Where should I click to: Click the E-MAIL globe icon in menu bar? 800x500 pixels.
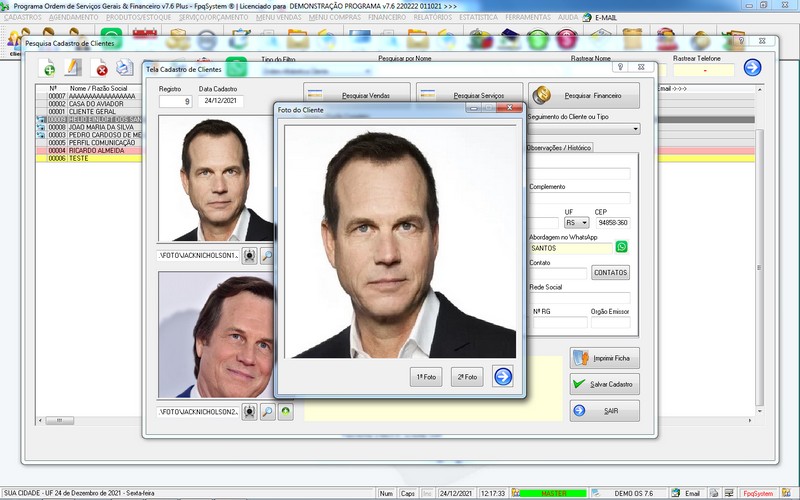[587, 17]
